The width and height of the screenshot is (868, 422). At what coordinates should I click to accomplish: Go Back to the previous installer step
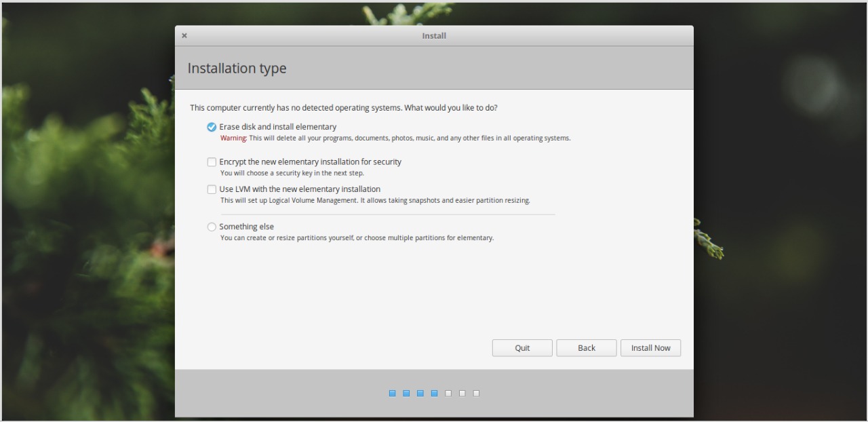coord(586,347)
